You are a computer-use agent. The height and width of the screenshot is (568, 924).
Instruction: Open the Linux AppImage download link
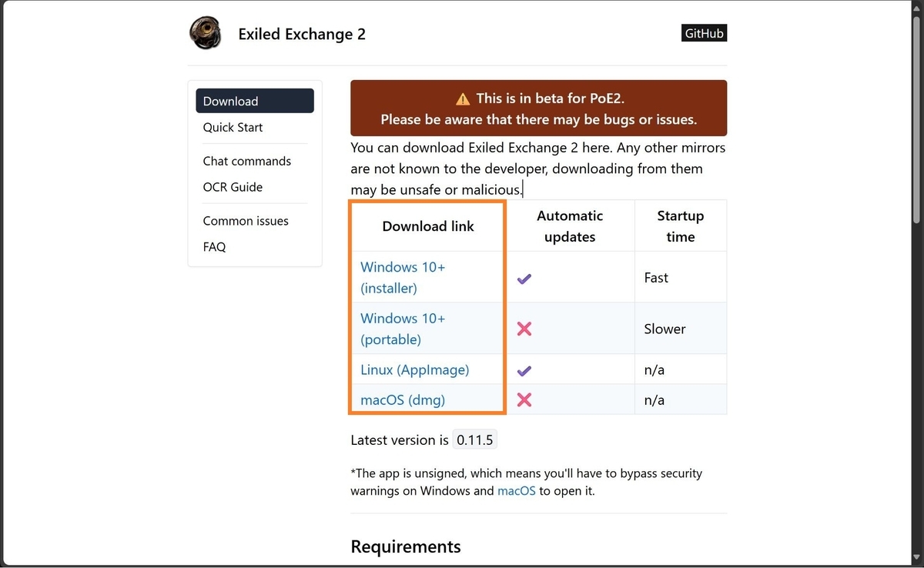pos(414,370)
